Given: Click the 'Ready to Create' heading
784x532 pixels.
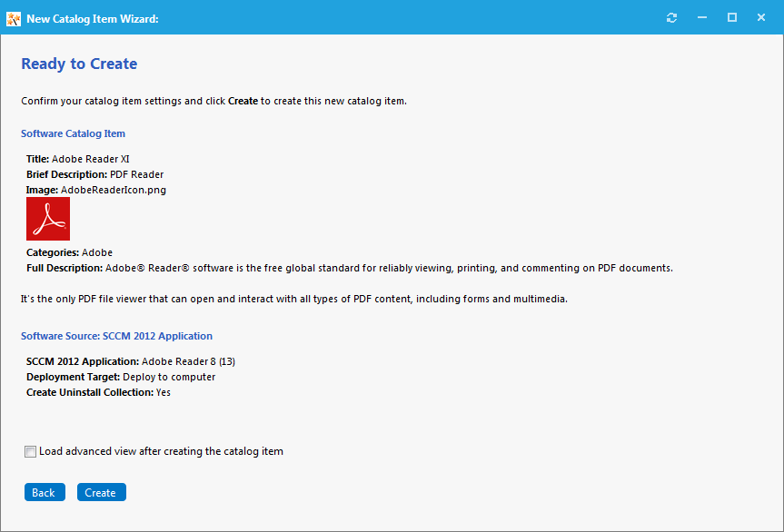Looking at the screenshot, I should pos(79,64).
